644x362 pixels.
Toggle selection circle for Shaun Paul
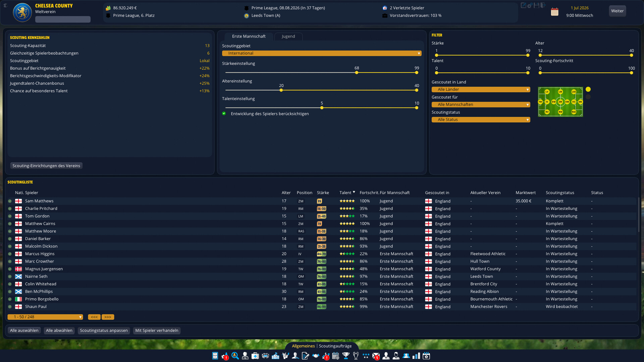(10, 307)
